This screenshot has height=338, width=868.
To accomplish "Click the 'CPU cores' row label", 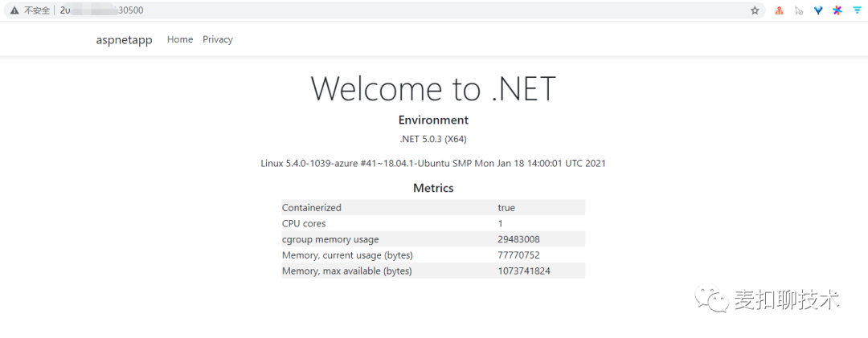I will (x=304, y=223).
